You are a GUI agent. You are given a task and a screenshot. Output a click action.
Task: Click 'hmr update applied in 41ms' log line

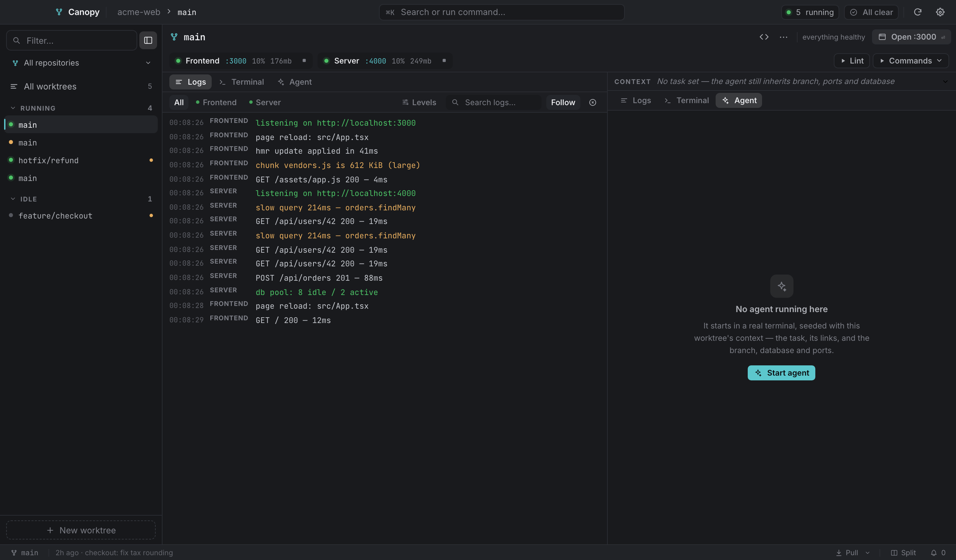[x=317, y=151]
